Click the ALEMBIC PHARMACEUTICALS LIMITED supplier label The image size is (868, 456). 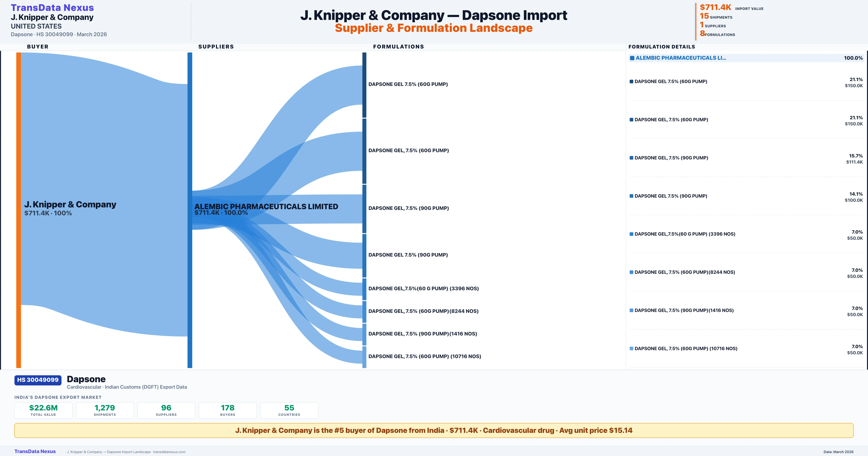click(266, 206)
